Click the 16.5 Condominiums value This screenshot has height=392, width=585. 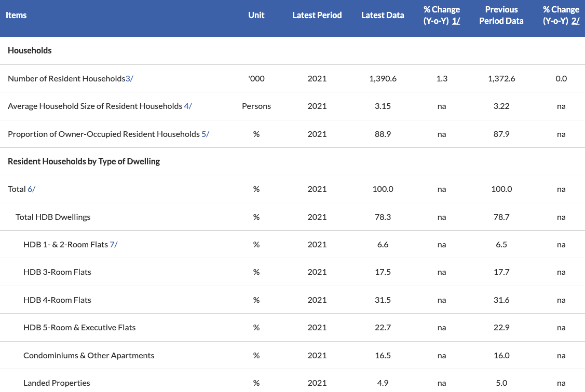click(383, 356)
